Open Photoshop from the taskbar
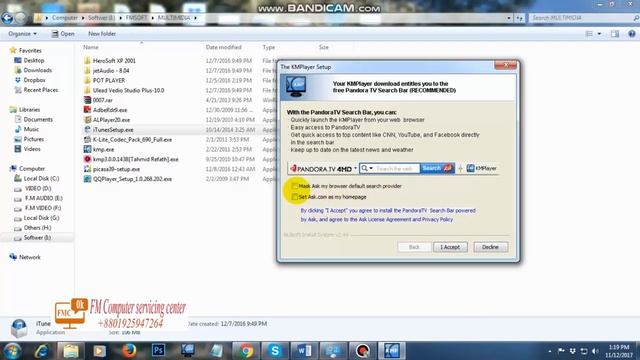This screenshot has width=640, height=360. pyautogui.click(x=158, y=351)
